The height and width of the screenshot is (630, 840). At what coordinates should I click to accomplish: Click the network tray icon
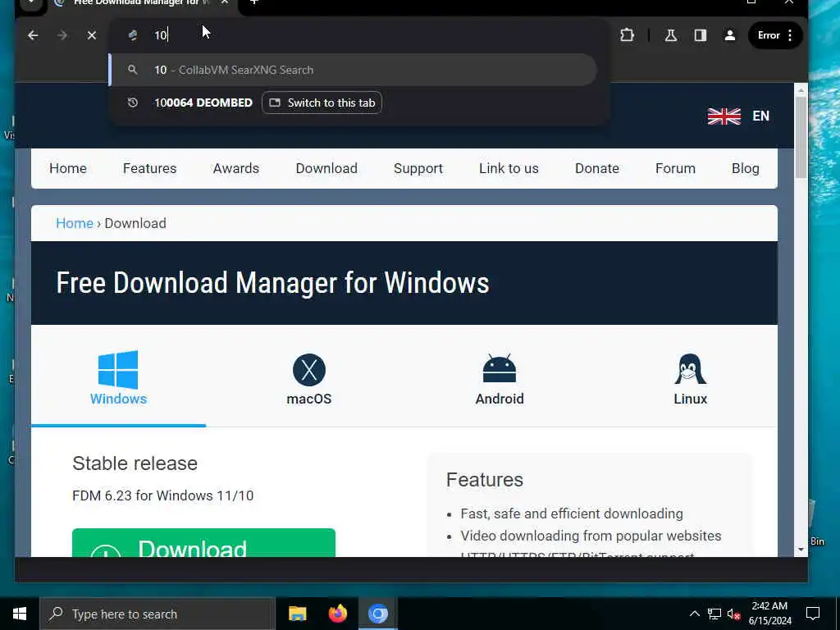point(714,614)
